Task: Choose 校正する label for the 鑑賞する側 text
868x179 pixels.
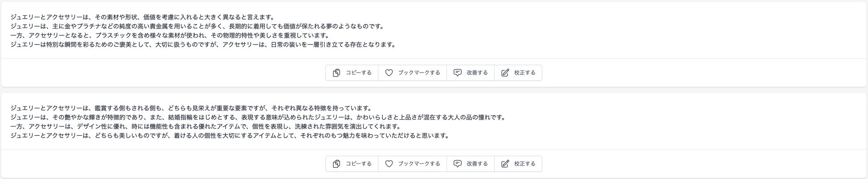Action: 525,163
